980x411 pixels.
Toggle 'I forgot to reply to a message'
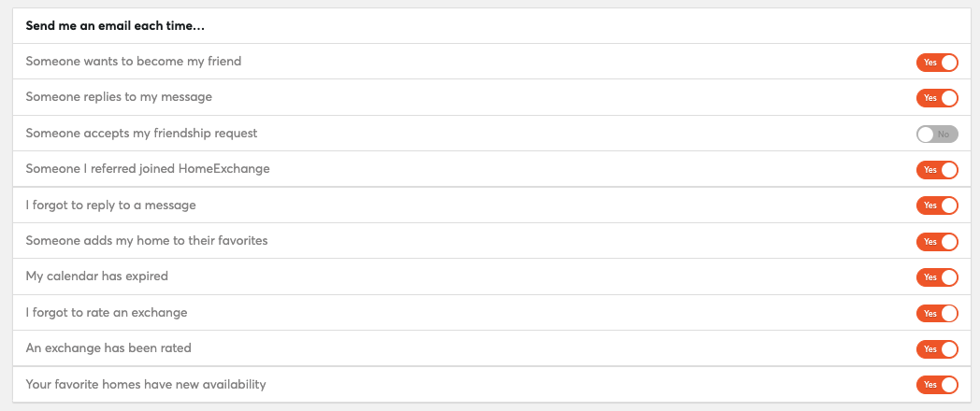coord(937,205)
